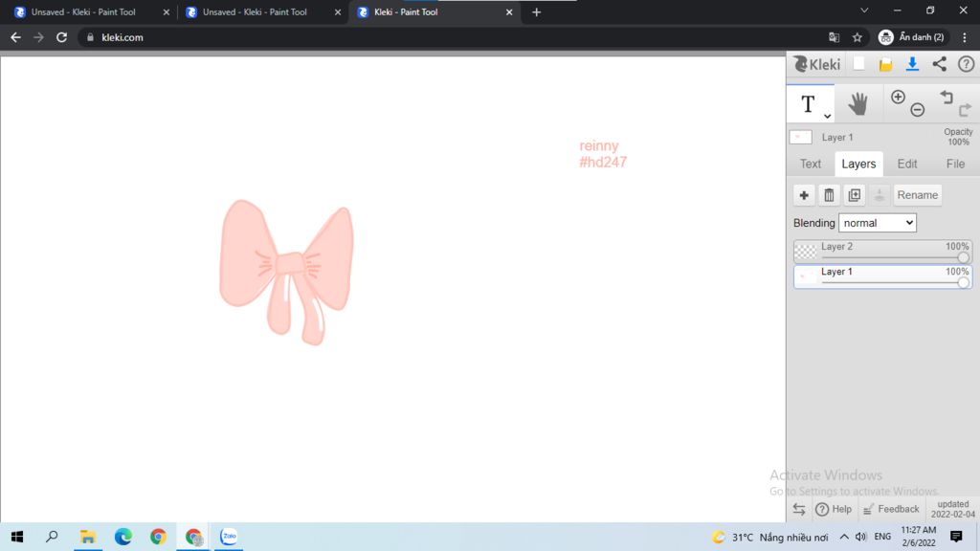Click the 'reinny #hd247' text on canvas
Viewport: 980px width, 551px height.
[x=603, y=154]
